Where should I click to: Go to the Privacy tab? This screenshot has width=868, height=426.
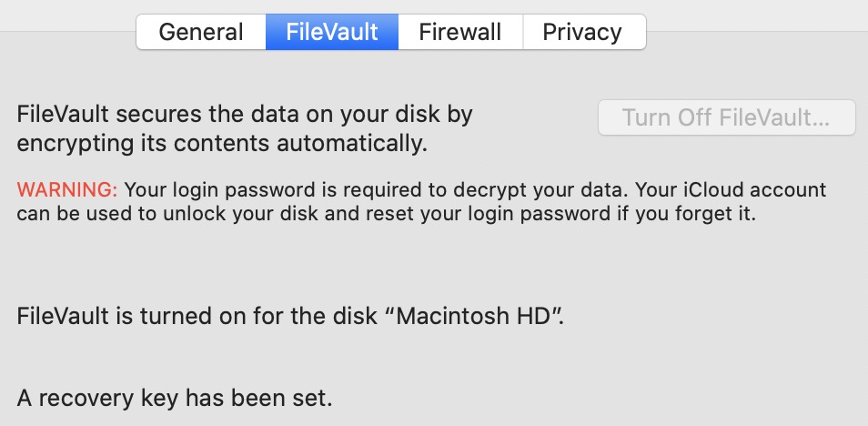tap(582, 33)
